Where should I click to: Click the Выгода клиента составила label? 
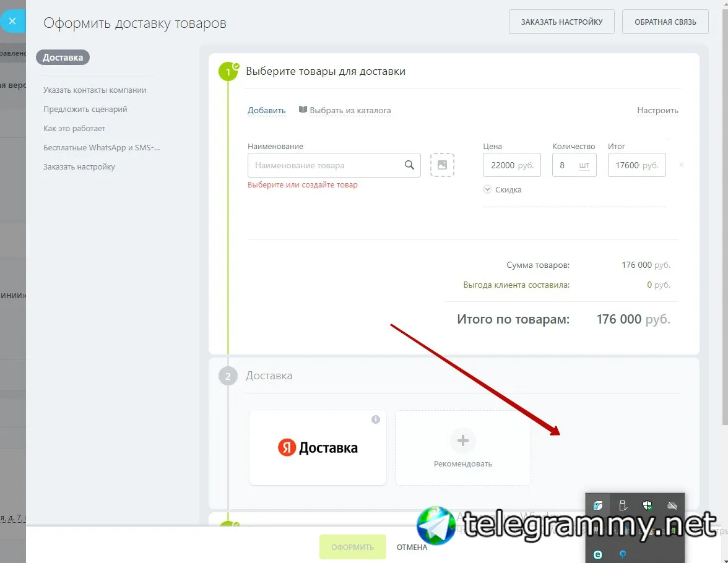click(516, 285)
